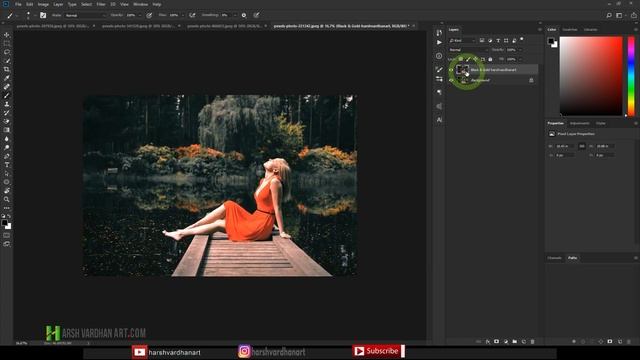Open the Window menu
640x360 pixels.
[x=140, y=4]
